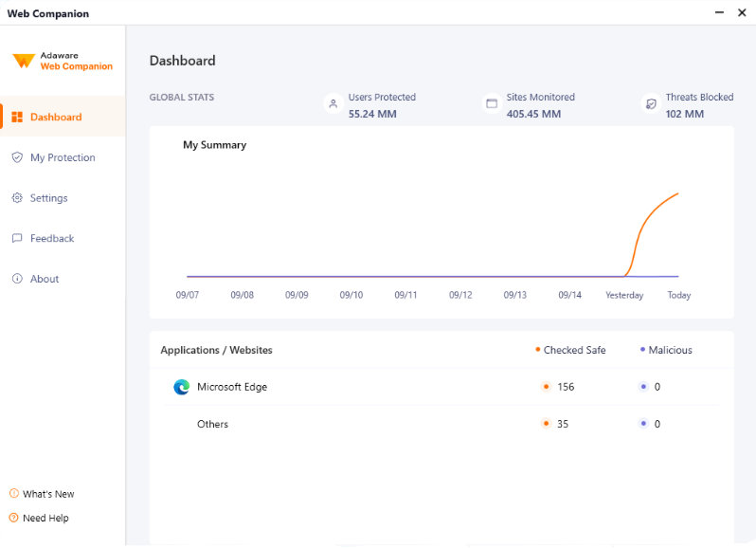Click the Feedback speech bubble icon

click(17, 239)
